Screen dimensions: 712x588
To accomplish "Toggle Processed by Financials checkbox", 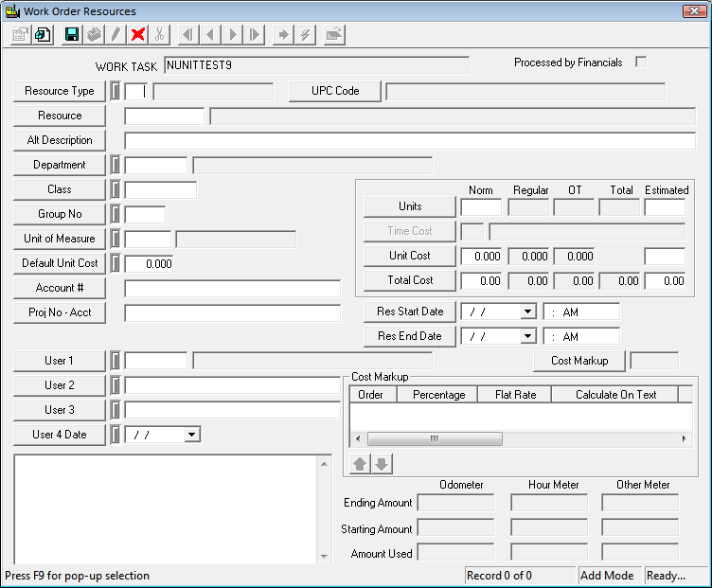I will click(641, 62).
